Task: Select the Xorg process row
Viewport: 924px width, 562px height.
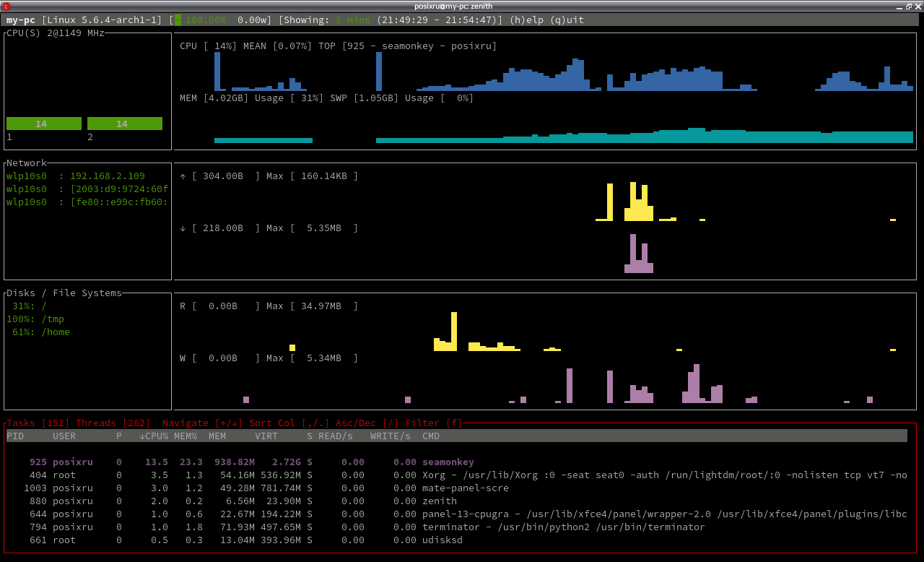Action: [x=457, y=475]
